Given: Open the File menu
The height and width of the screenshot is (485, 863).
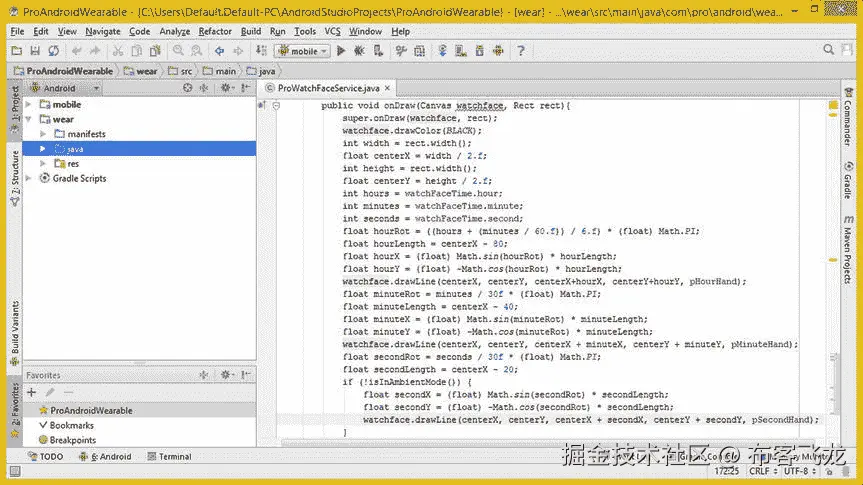Looking at the screenshot, I should pyautogui.click(x=17, y=31).
